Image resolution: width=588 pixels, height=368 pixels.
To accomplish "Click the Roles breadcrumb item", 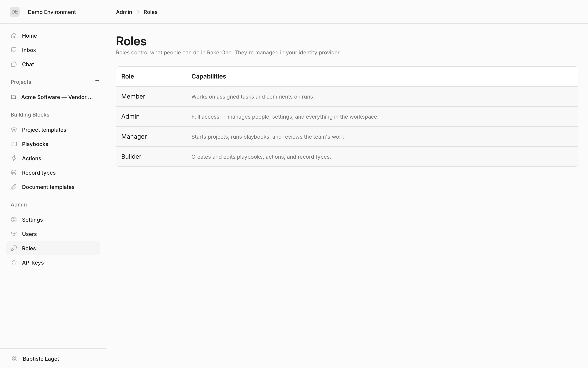I will click(x=150, y=12).
